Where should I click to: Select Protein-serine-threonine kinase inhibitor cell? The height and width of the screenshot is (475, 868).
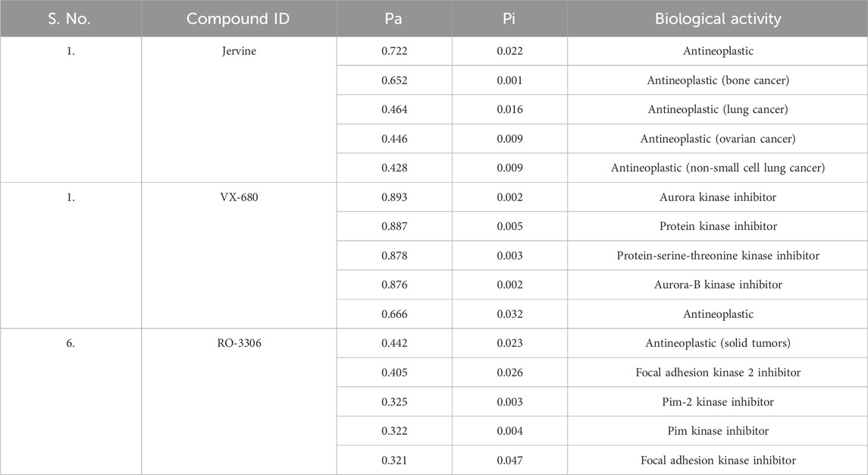click(x=717, y=256)
